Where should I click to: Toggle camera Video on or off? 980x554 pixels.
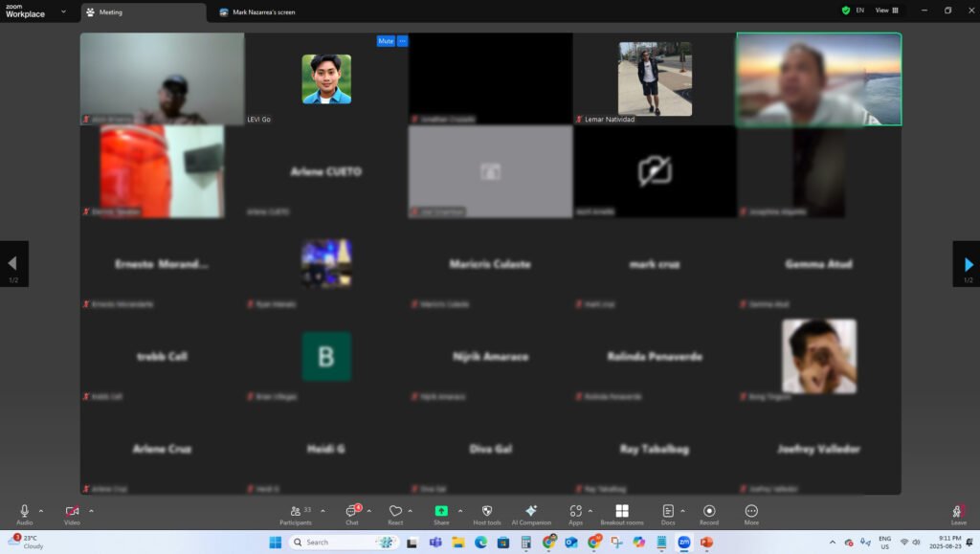tap(72, 512)
